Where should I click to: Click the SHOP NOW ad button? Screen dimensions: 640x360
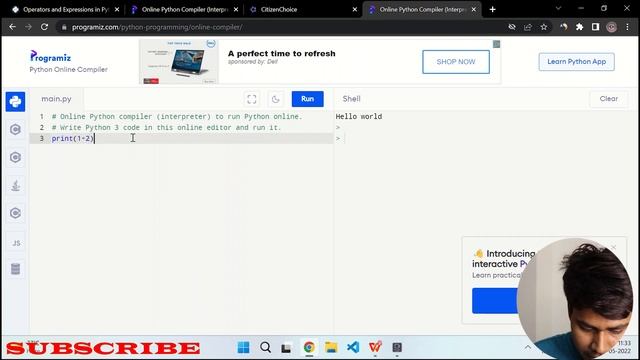[456, 62]
